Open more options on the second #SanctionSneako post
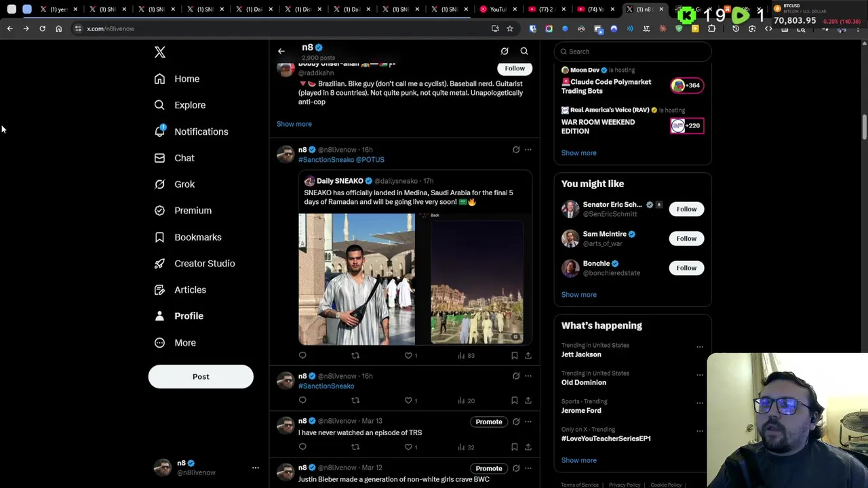The height and width of the screenshot is (488, 868). pos(528,376)
